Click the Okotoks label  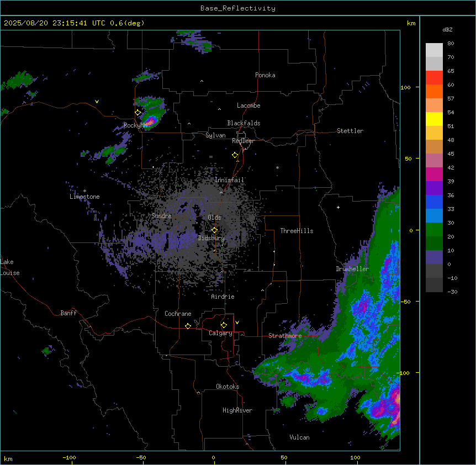[228, 387]
